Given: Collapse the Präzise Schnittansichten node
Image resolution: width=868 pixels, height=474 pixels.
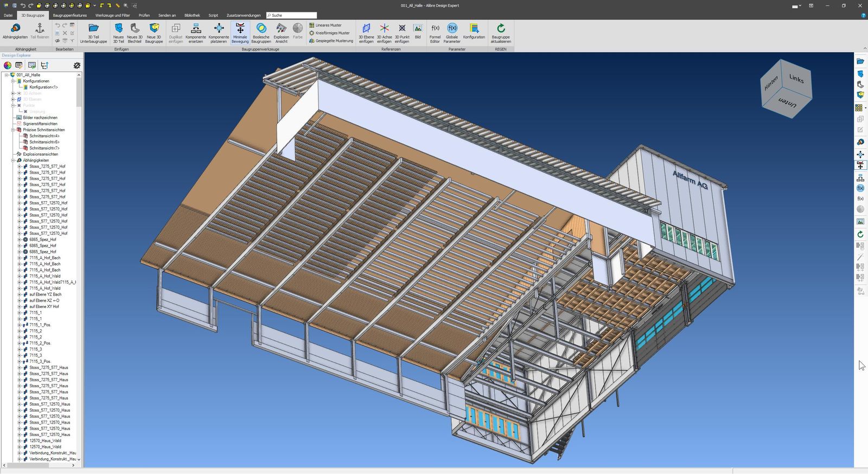Looking at the screenshot, I should (13, 130).
